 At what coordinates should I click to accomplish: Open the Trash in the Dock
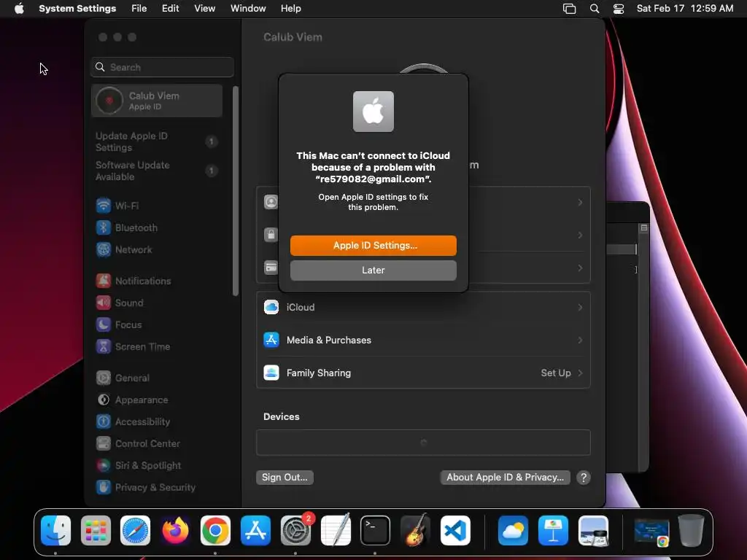pyautogui.click(x=692, y=531)
